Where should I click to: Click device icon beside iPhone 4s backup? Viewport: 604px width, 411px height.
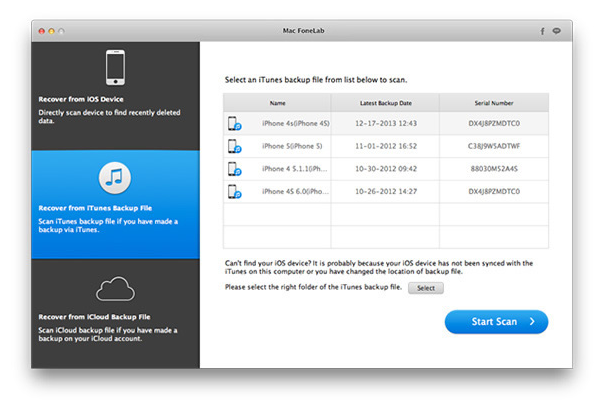[233, 124]
